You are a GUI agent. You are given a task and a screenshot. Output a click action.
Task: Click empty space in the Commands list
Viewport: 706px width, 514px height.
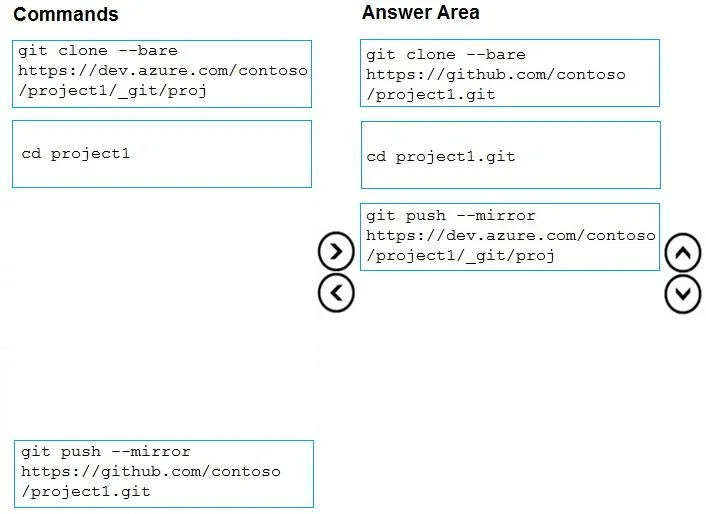tap(162, 315)
